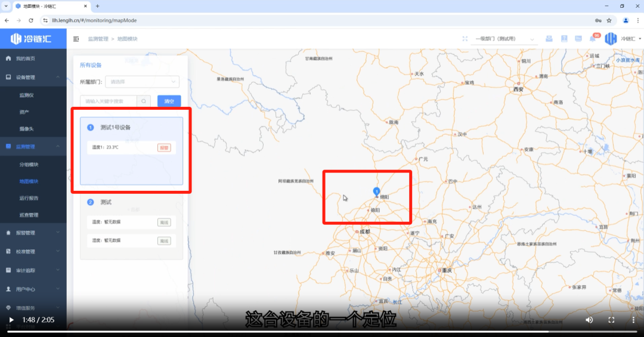Image resolution: width=644 pixels, height=337 pixels.
Task: Open the help question-mark icon in header
Action: [563, 39]
